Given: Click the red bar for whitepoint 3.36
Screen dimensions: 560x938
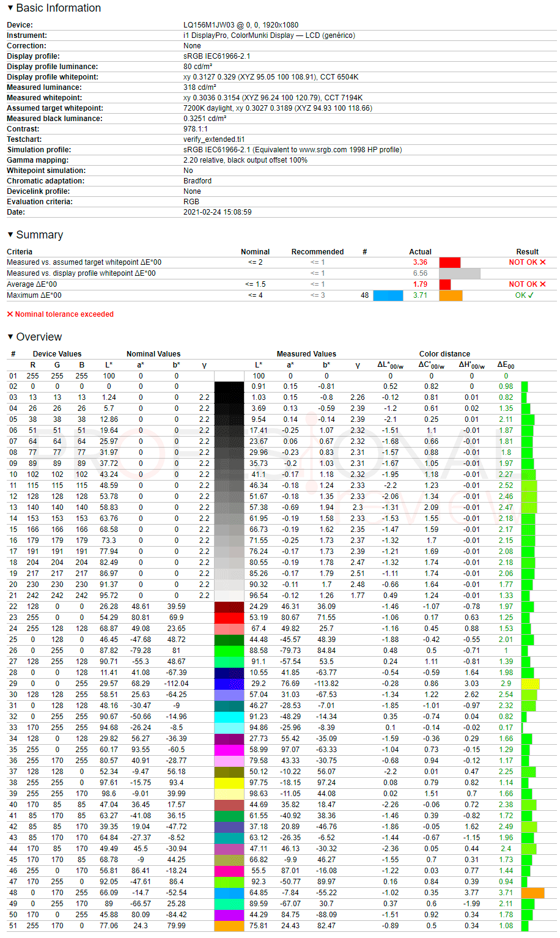Looking at the screenshot, I should [x=450, y=262].
